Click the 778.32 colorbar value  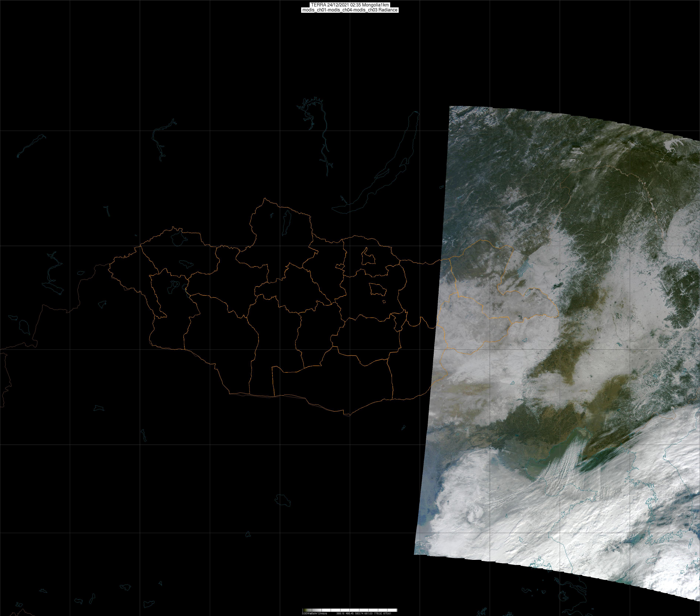(x=378, y=614)
